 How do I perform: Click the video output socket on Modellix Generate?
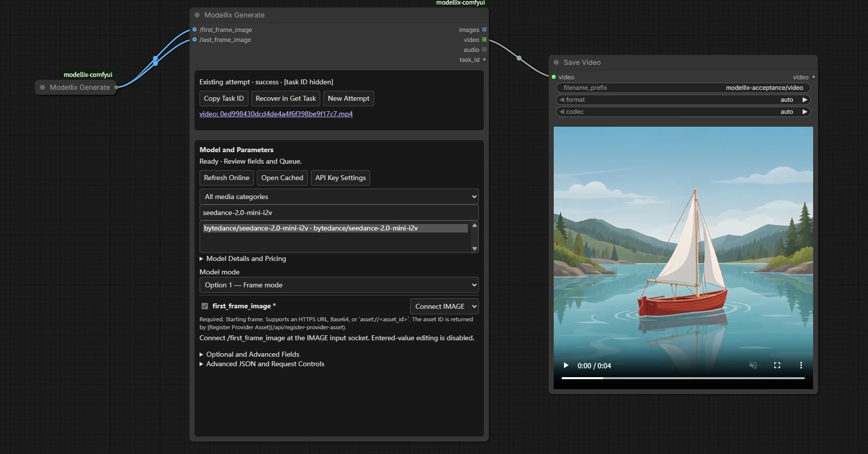point(484,39)
